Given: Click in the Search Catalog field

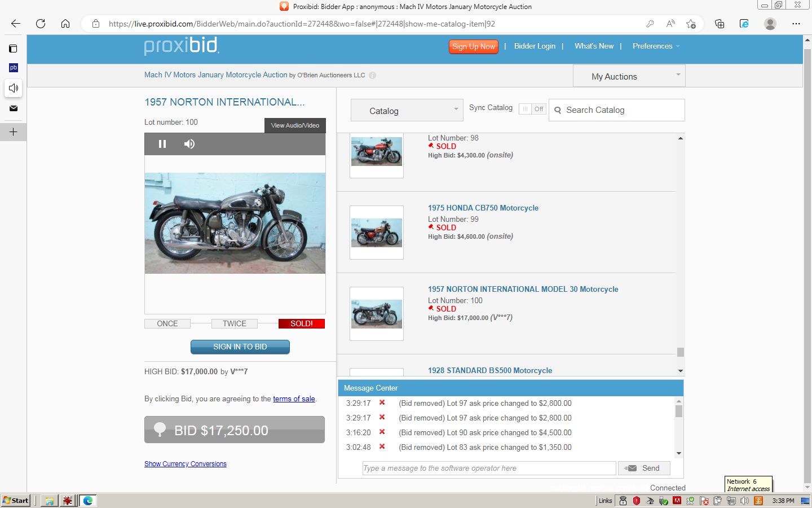Looking at the screenshot, I should (617, 110).
